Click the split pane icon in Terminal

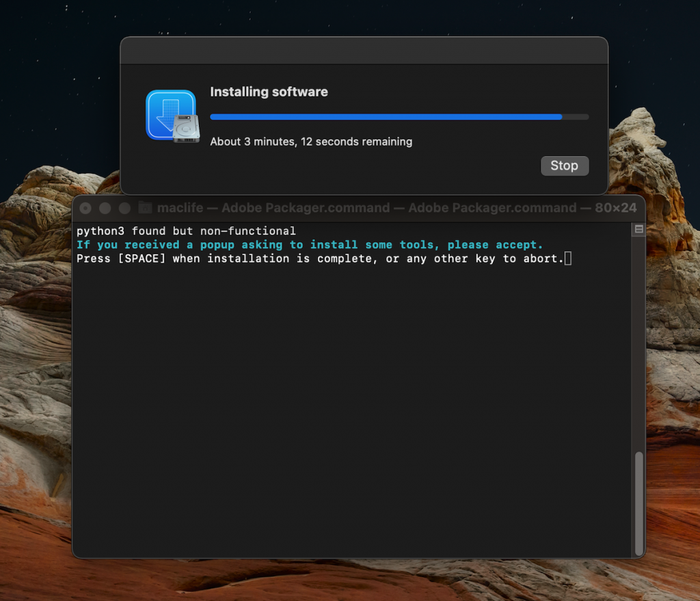[638, 230]
